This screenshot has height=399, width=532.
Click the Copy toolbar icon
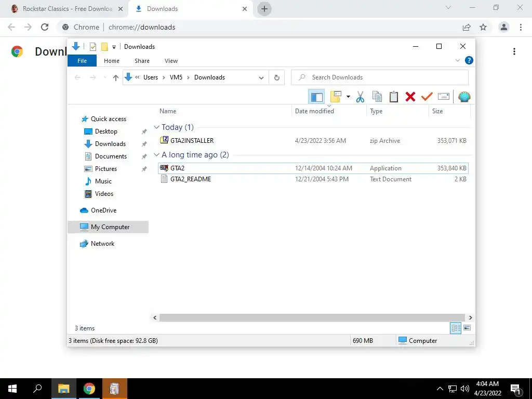(377, 97)
